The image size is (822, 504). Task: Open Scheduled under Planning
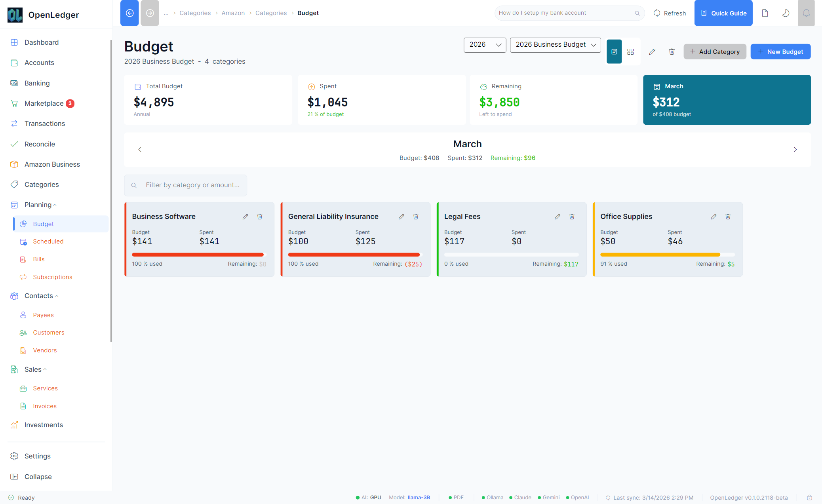(x=48, y=242)
